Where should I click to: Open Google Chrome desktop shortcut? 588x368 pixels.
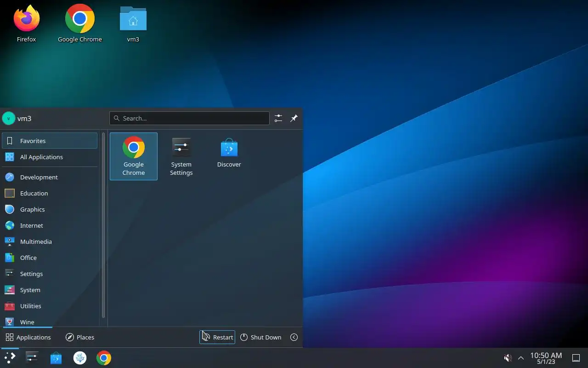click(x=80, y=24)
